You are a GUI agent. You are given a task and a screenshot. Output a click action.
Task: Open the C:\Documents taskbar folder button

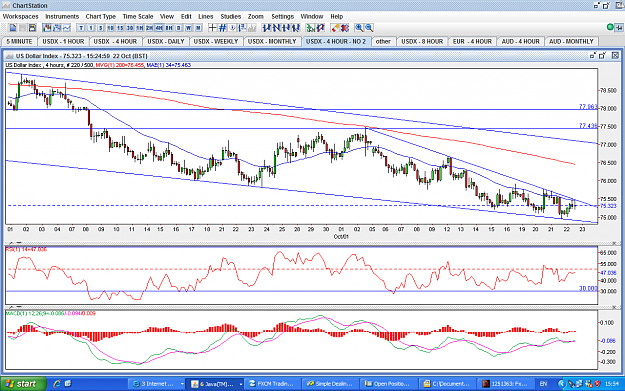click(x=447, y=383)
